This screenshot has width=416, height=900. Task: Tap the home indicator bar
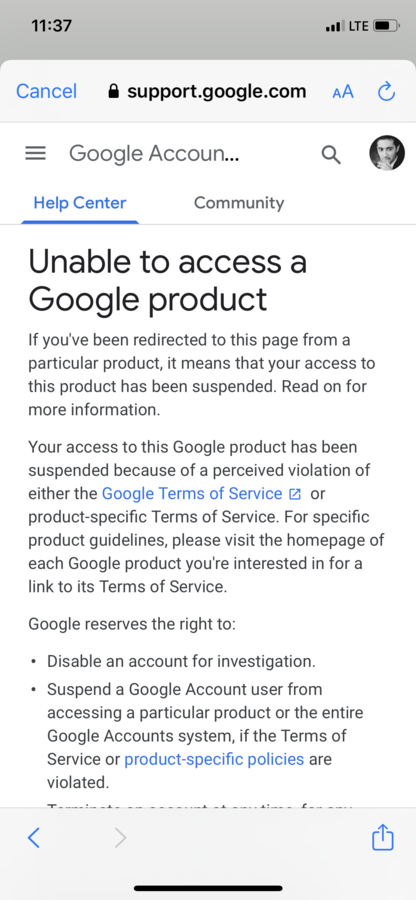[x=208, y=888]
